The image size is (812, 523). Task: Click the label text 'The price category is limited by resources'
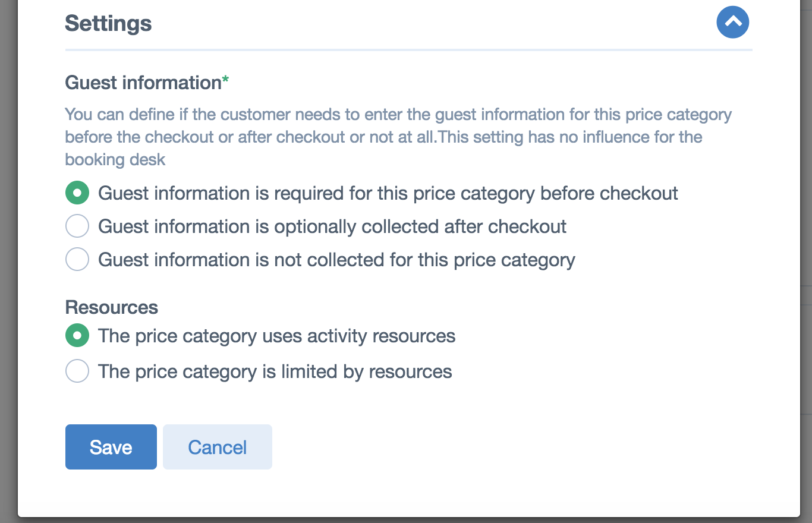pyautogui.click(x=275, y=371)
